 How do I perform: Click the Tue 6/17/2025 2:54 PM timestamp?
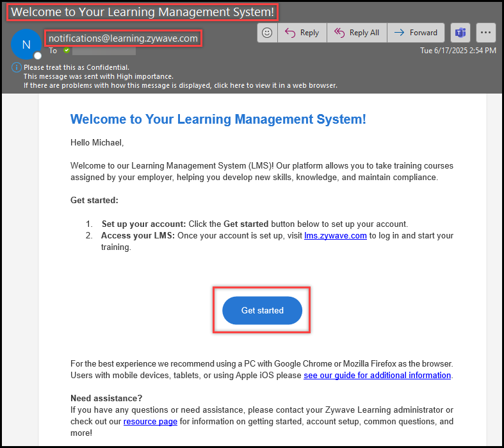[458, 51]
